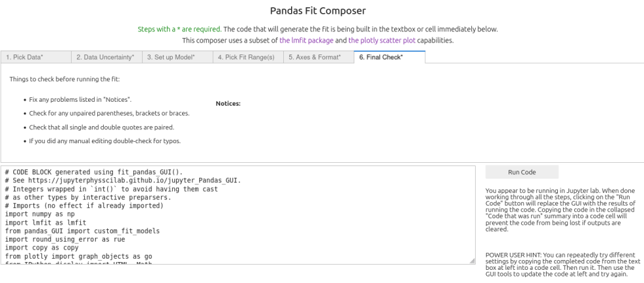Click the bold Notices label
This screenshot has width=644, height=283.
coord(228,104)
